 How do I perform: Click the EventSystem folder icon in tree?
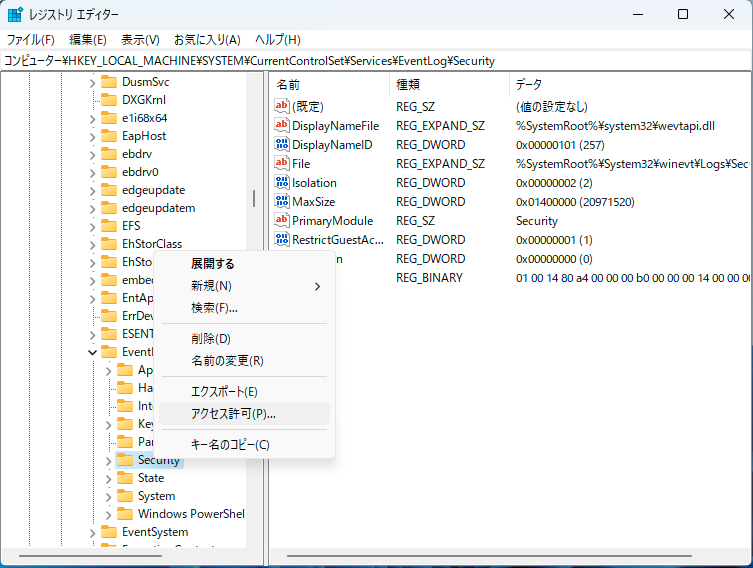point(108,532)
